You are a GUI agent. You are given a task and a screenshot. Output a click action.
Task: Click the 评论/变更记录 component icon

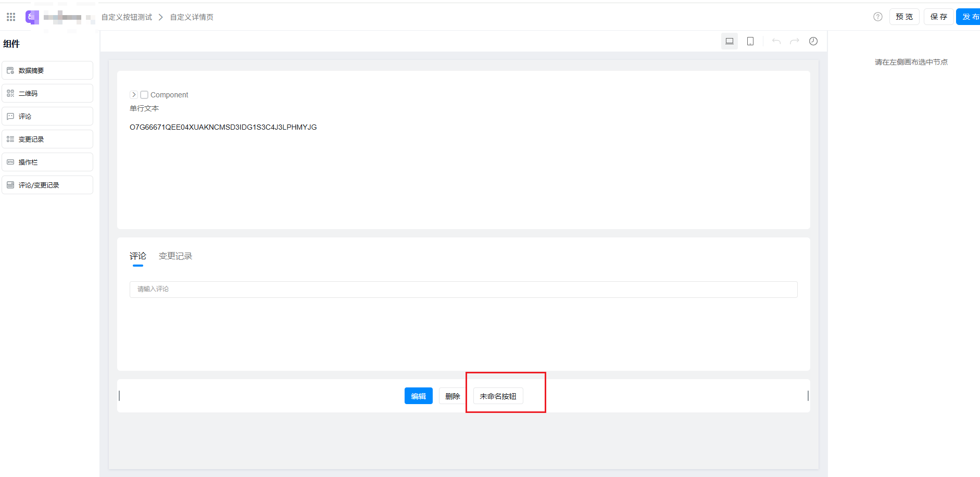[10, 185]
